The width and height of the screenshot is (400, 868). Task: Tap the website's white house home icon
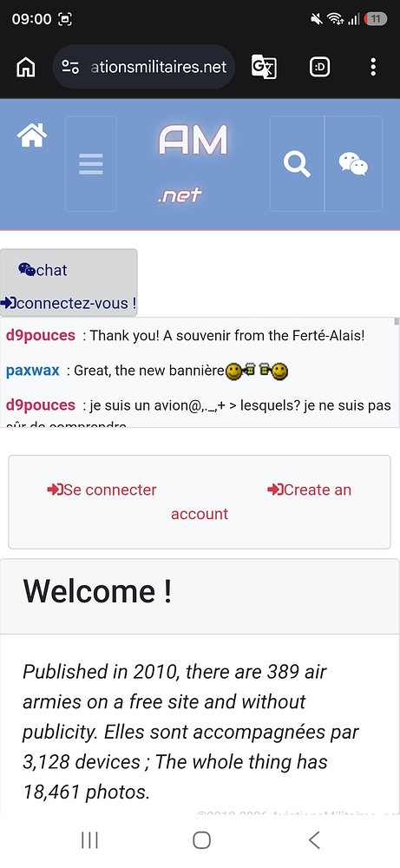[x=32, y=135]
